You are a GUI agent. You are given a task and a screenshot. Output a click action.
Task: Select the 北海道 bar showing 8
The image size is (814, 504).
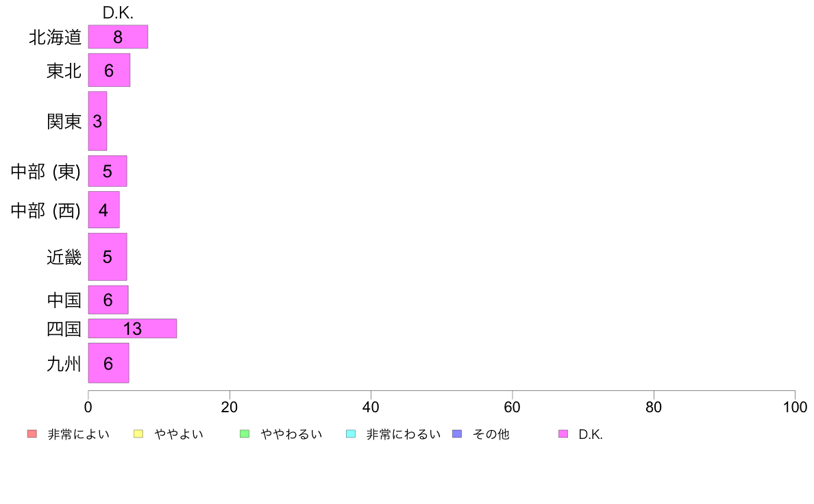[x=118, y=37]
